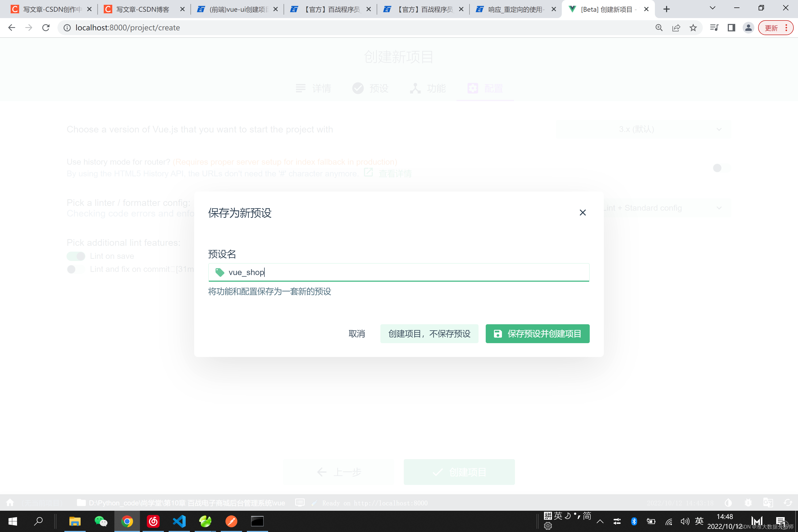Click the translate icon in status bar
The image size is (798, 532).
click(768, 502)
